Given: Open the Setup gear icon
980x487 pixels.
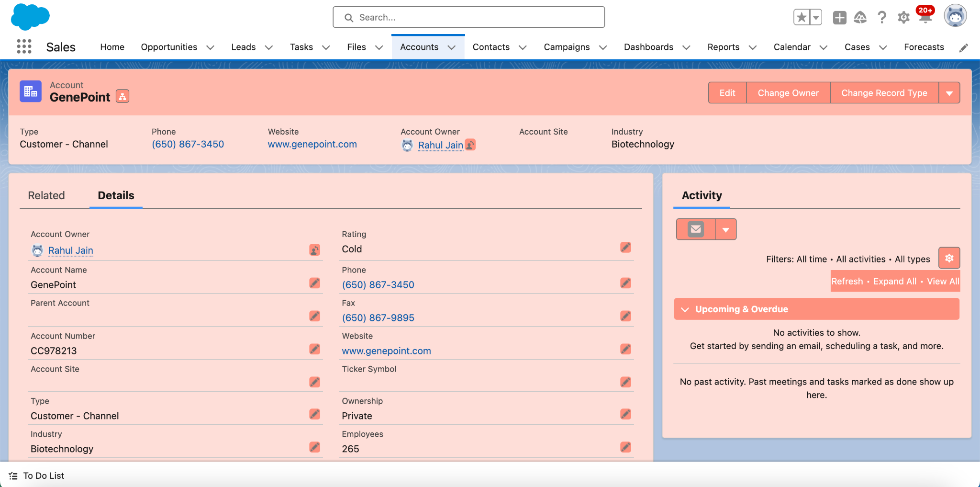Looking at the screenshot, I should tap(903, 18).
